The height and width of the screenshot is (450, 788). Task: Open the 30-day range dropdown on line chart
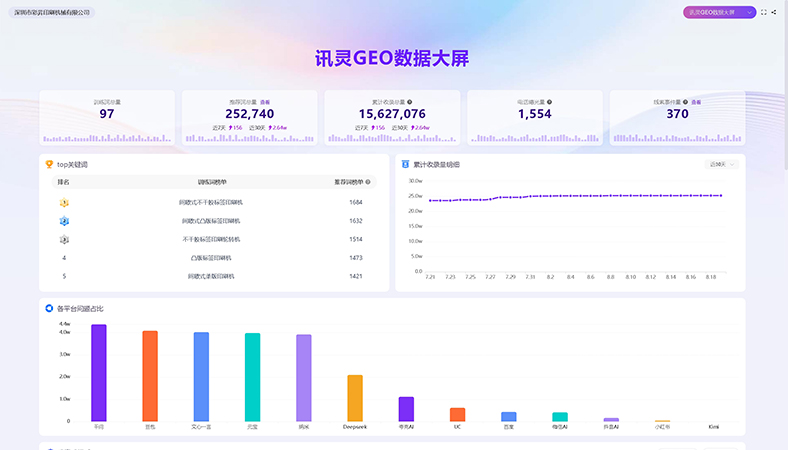pos(722,164)
